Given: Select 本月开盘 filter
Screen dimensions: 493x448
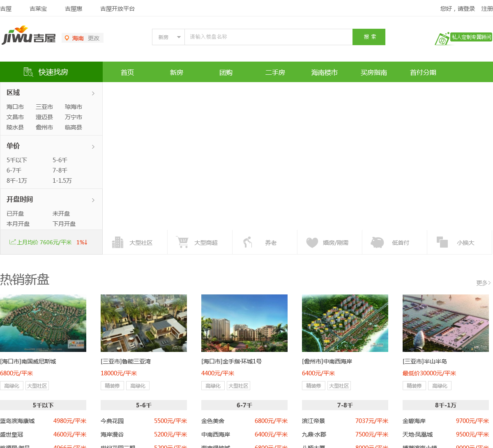Looking at the screenshot, I should click(18, 224).
